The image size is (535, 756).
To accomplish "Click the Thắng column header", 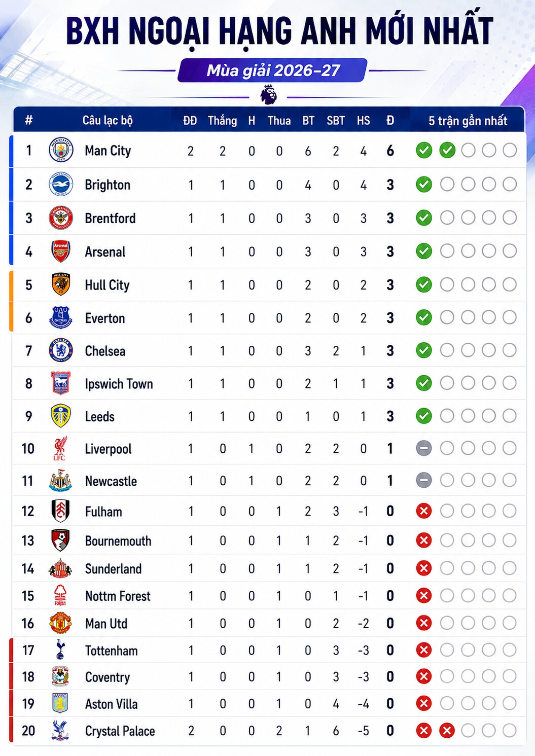I will 222,121.
